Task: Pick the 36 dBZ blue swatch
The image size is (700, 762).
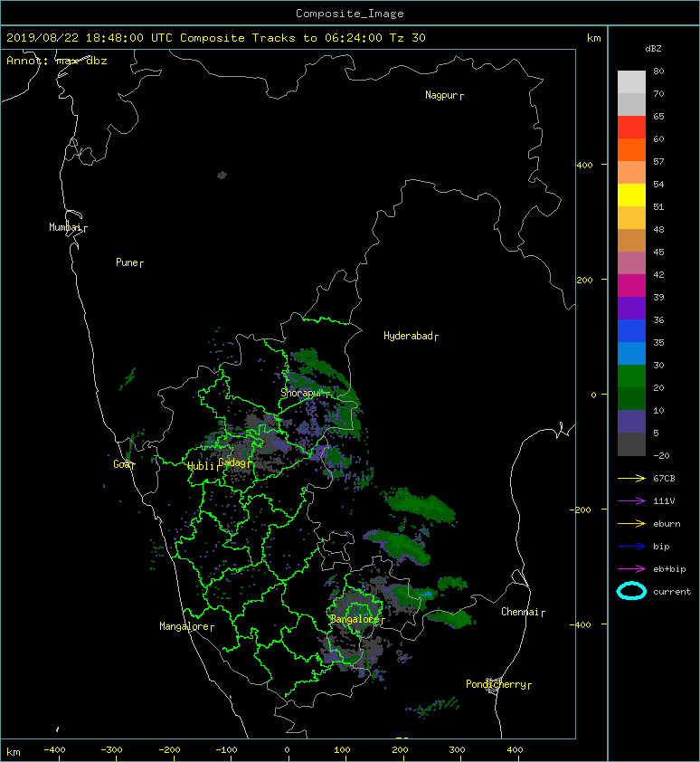Action: click(631, 330)
